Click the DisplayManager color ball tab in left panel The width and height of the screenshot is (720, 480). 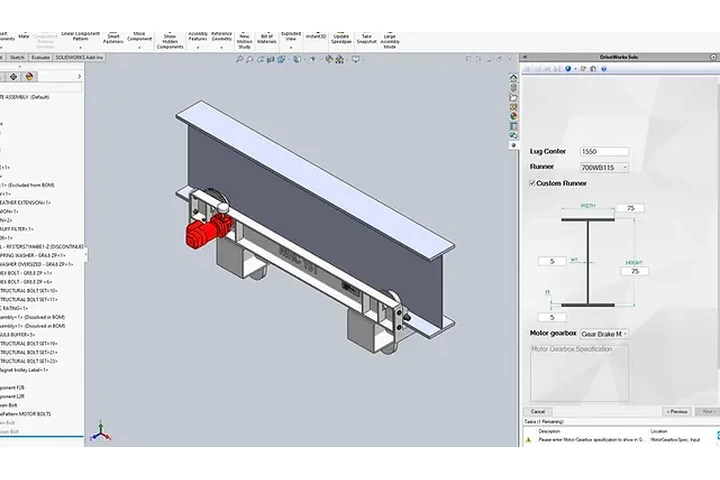30,77
